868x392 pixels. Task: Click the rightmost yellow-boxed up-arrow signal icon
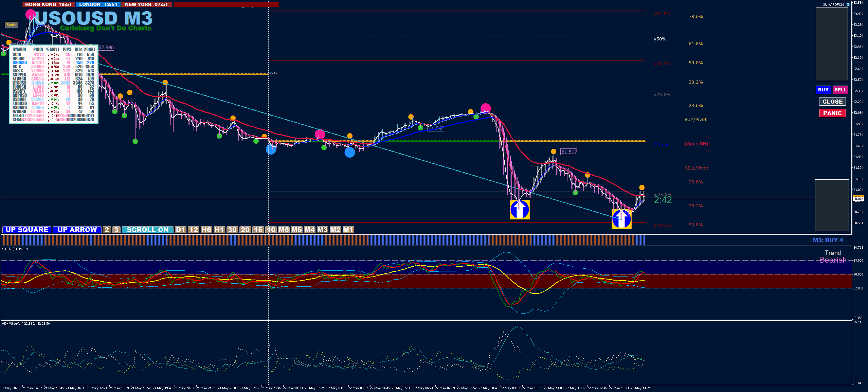pos(621,219)
